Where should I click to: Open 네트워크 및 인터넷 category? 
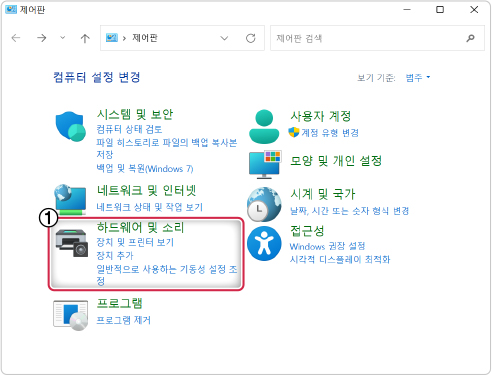pos(146,191)
